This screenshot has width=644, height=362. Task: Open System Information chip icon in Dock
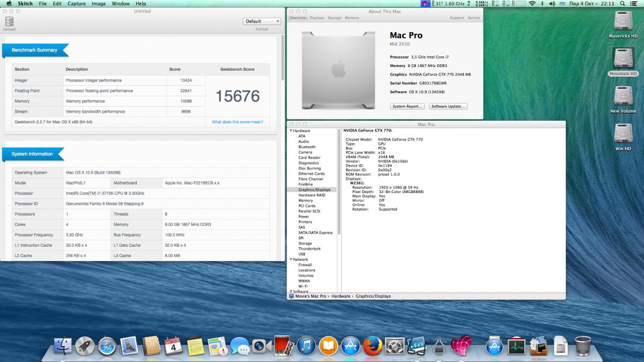point(438,346)
